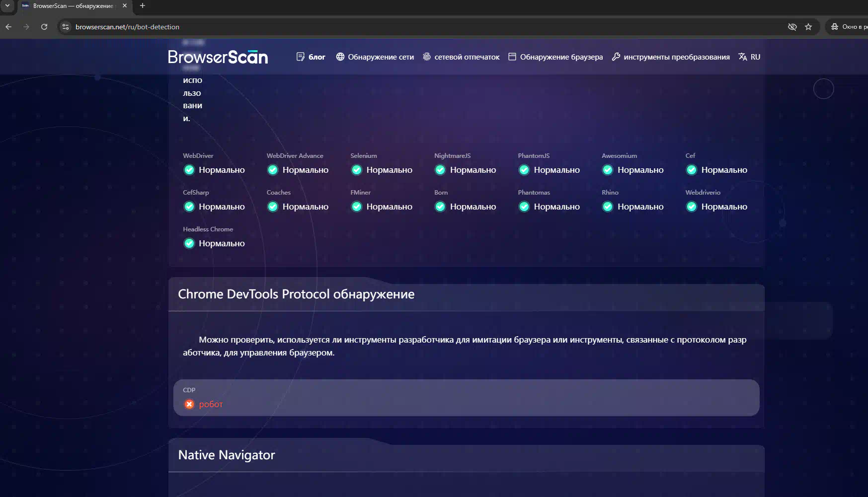Open the Обнаружение браузера menu
Image resolution: width=868 pixels, height=497 pixels.
[x=555, y=57]
